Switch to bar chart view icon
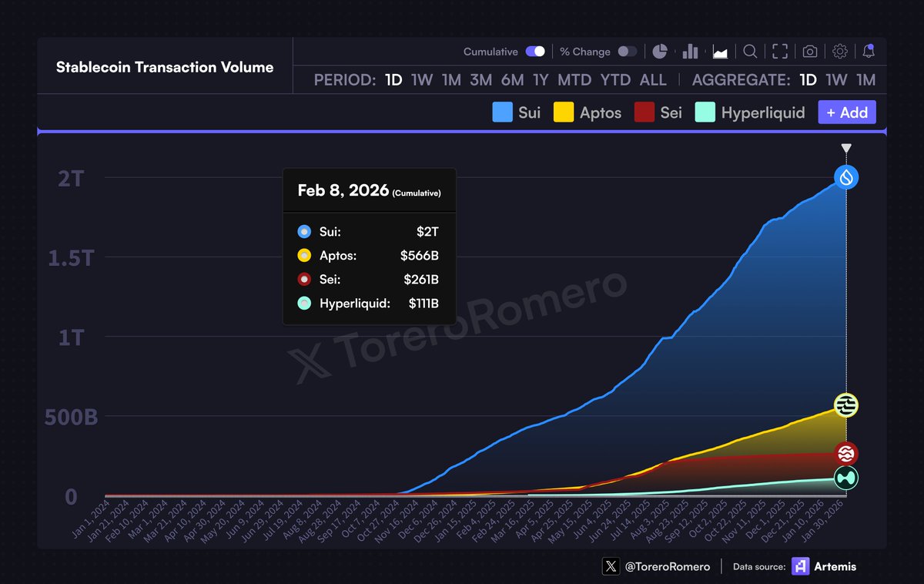This screenshot has height=584, width=924. (690, 52)
